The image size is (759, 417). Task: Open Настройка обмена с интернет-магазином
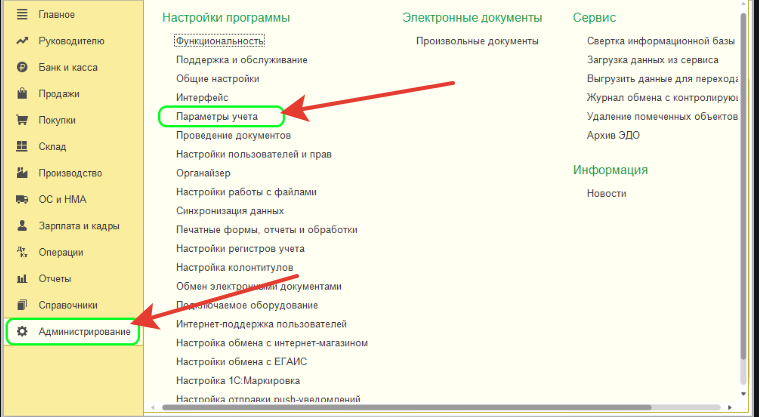pyautogui.click(x=272, y=343)
